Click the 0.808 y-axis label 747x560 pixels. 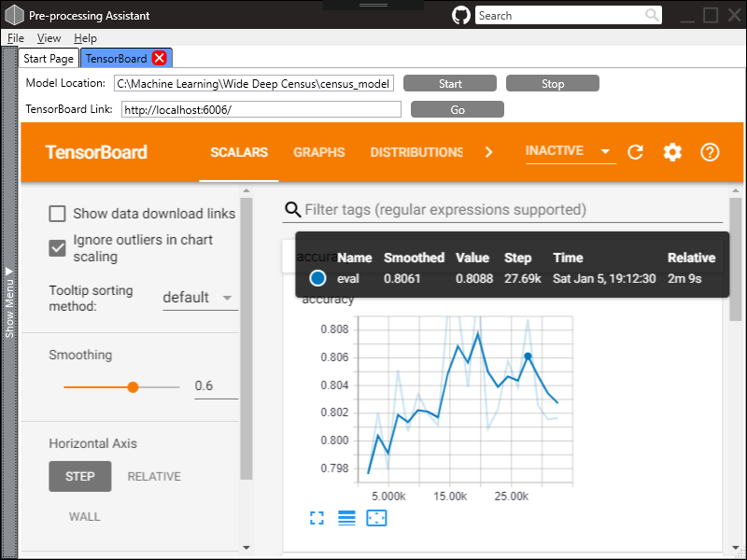[x=335, y=329]
